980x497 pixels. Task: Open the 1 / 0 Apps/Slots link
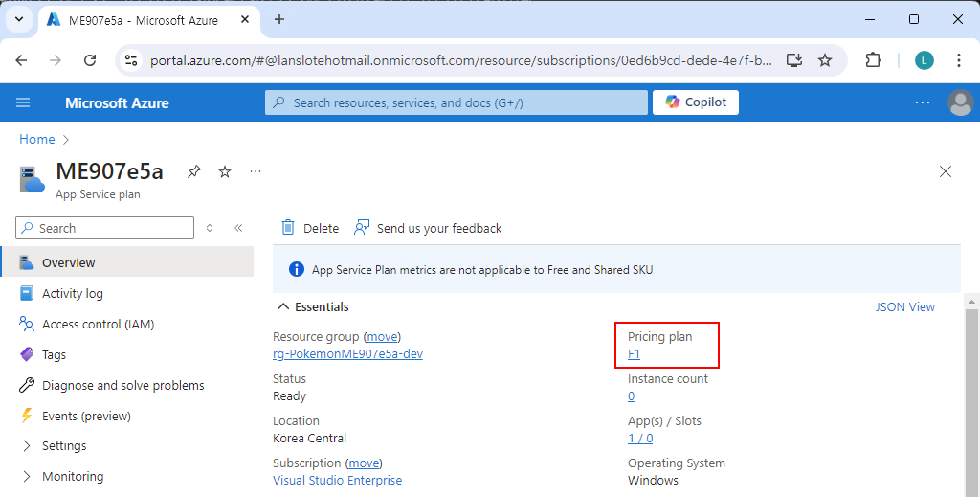[640, 439]
